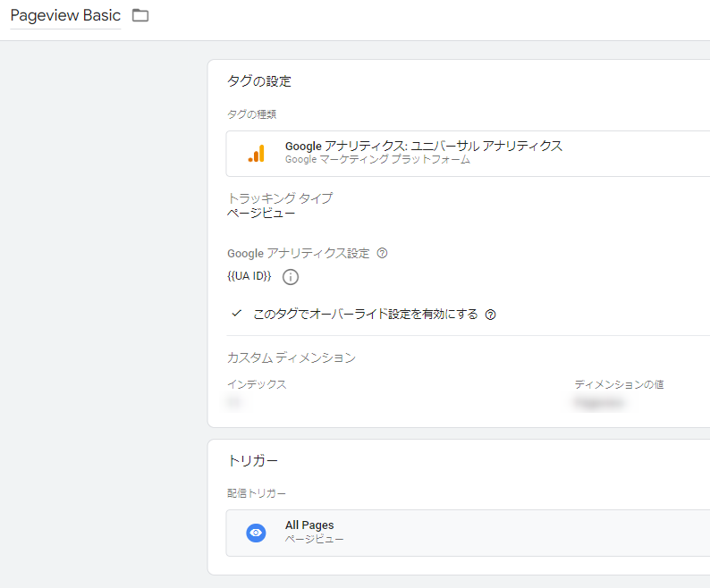This screenshot has height=588, width=710.
Task: Open the All Pages trigger row
Action: pyautogui.click(x=468, y=533)
